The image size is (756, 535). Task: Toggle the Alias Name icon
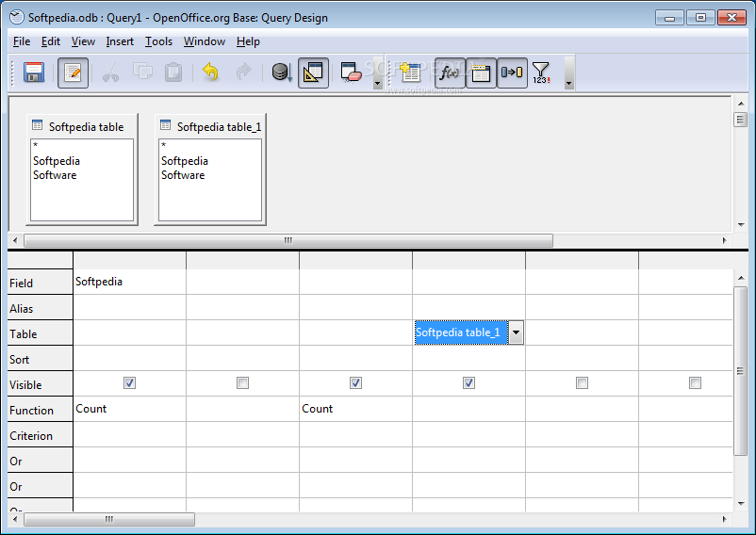coord(512,73)
